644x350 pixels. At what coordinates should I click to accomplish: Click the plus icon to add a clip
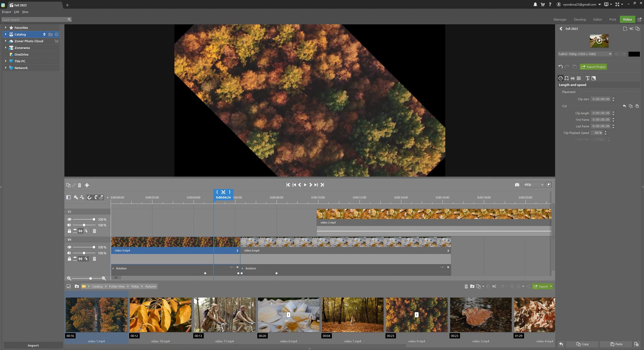(x=87, y=185)
